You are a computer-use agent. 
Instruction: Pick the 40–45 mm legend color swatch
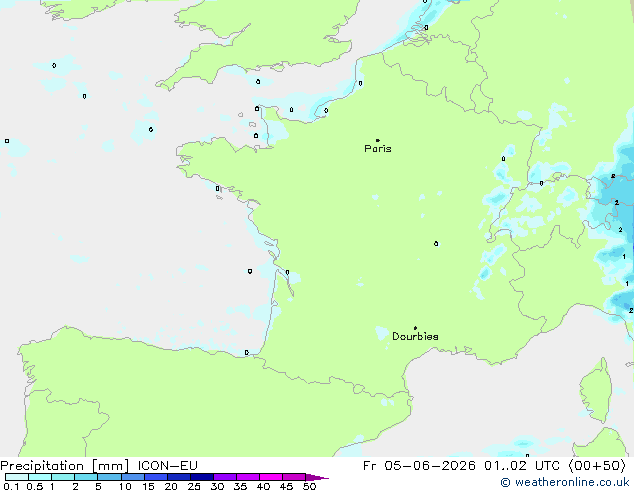pyautogui.click(x=271, y=477)
